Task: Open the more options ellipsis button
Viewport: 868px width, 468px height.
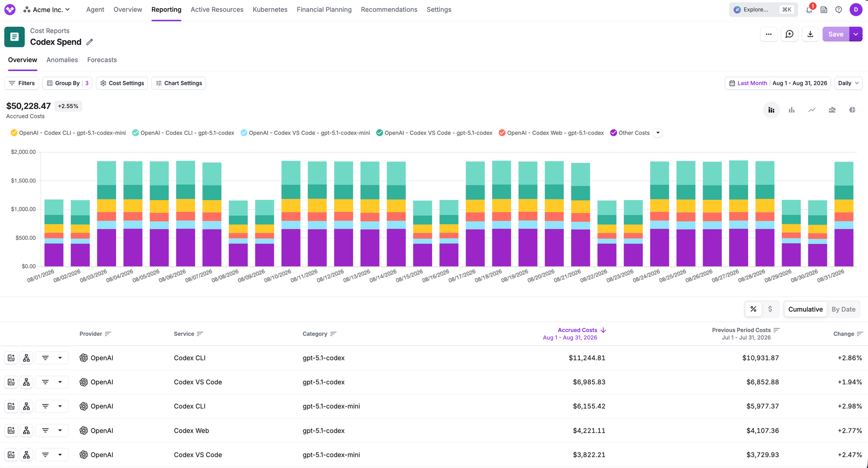Action: 769,34
